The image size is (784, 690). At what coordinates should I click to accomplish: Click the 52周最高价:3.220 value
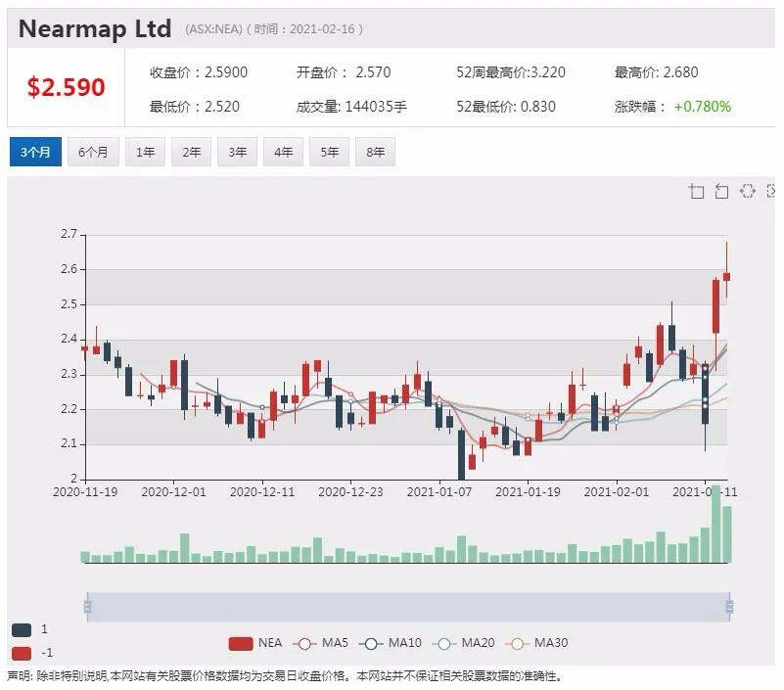pyautogui.click(x=511, y=72)
